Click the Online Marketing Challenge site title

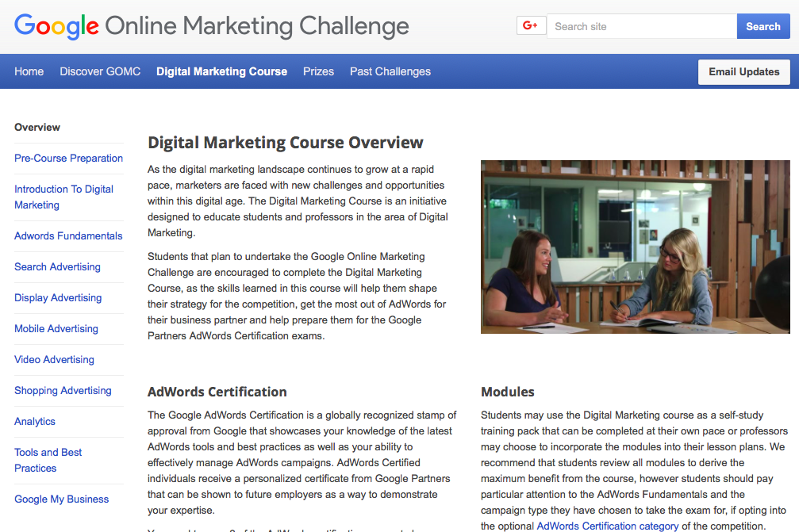[257, 26]
